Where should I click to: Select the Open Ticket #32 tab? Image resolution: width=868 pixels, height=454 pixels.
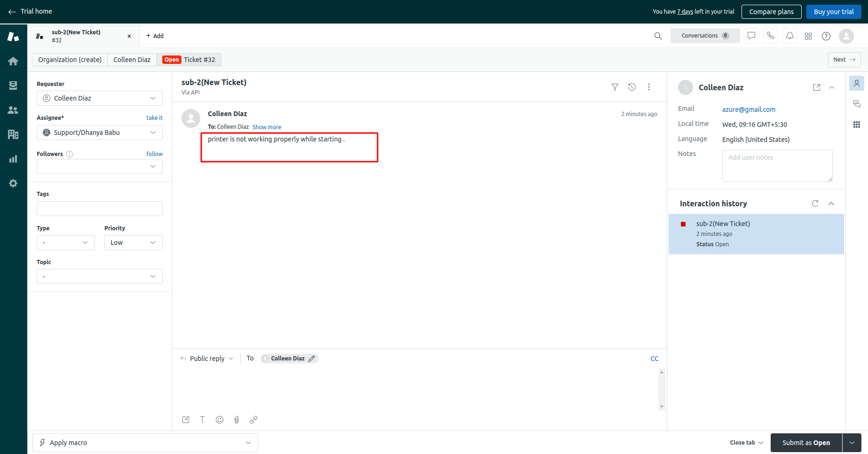point(189,60)
